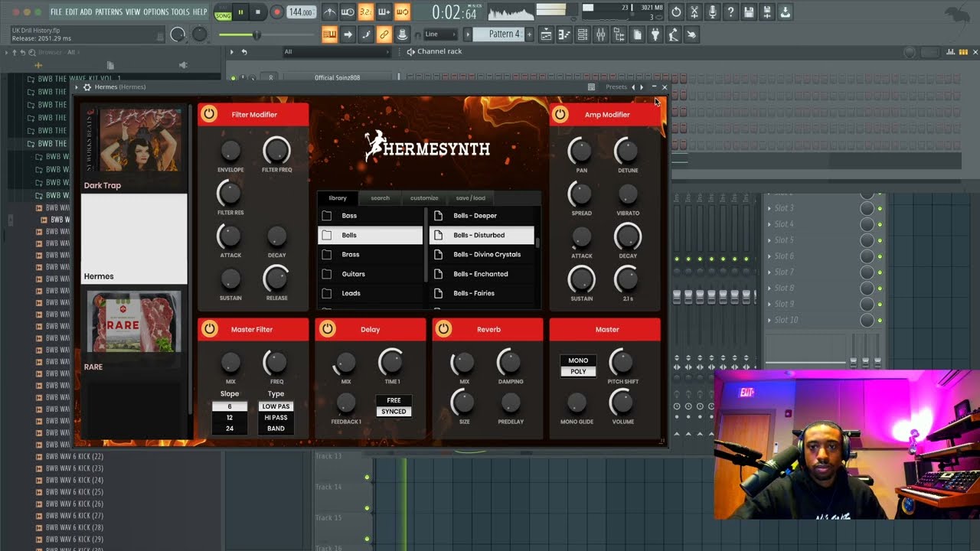The height and width of the screenshot is (551, 980).
Task: Load the Bells - Deeper preset
Action: click(x=482, y=216)
